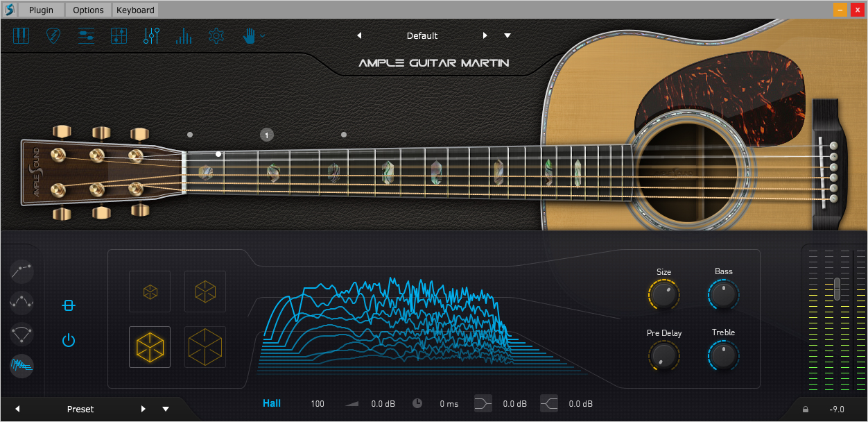Adjust the Pre Delay knob

click(663, 356)
